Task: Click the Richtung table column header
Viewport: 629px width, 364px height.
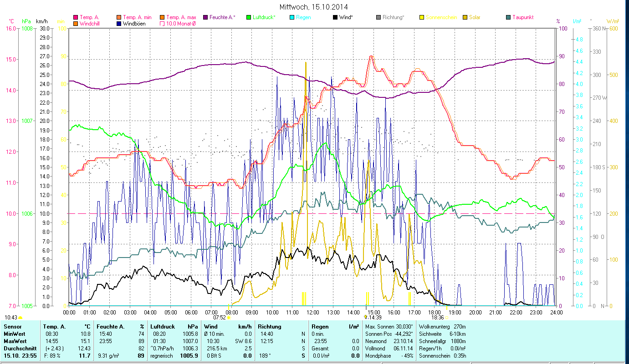Action: [270, 327]
